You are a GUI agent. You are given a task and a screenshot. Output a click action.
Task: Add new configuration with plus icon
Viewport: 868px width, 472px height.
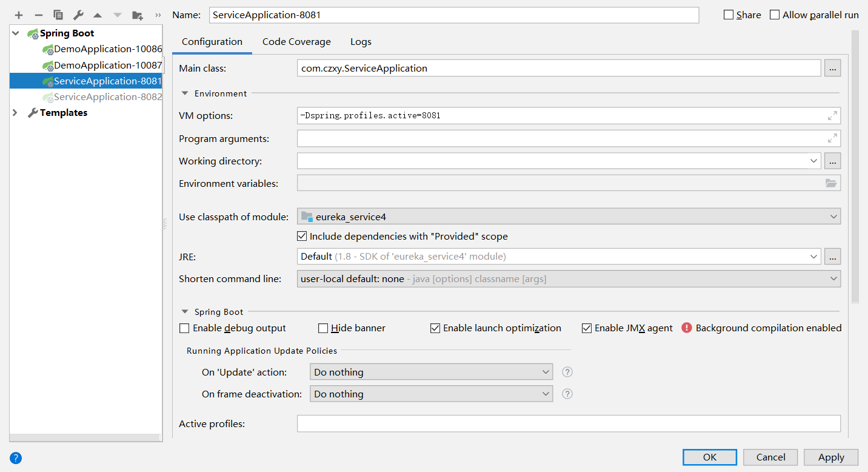pos(19,15)
